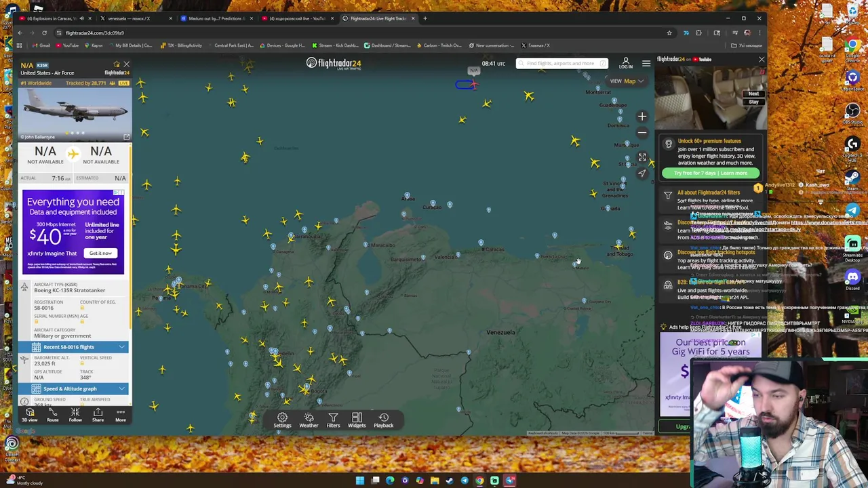The width and height of the screenshot is (868, 488).
Task: Zoom out on the map with the minus button
Action: click(642, 133)
